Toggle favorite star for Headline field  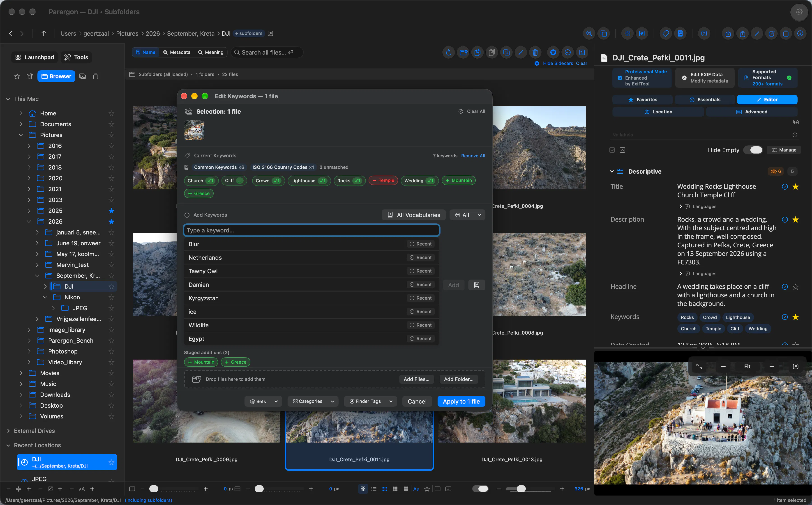click(x=795, y=287)
